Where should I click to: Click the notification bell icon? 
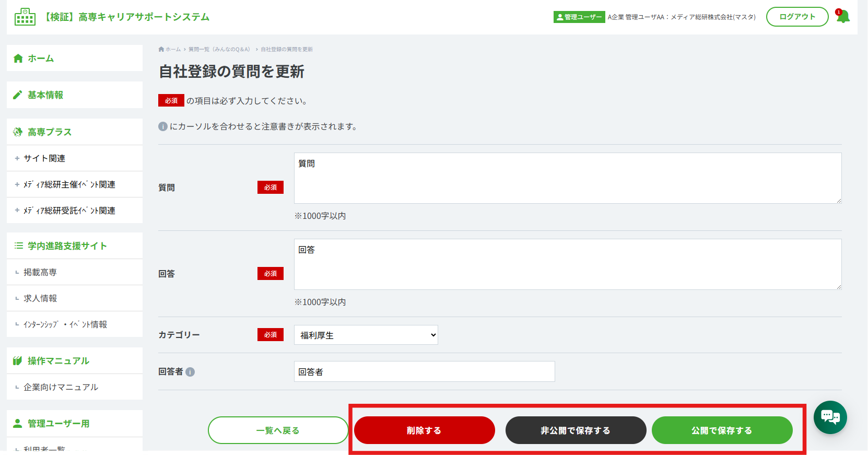coord(842,17)
